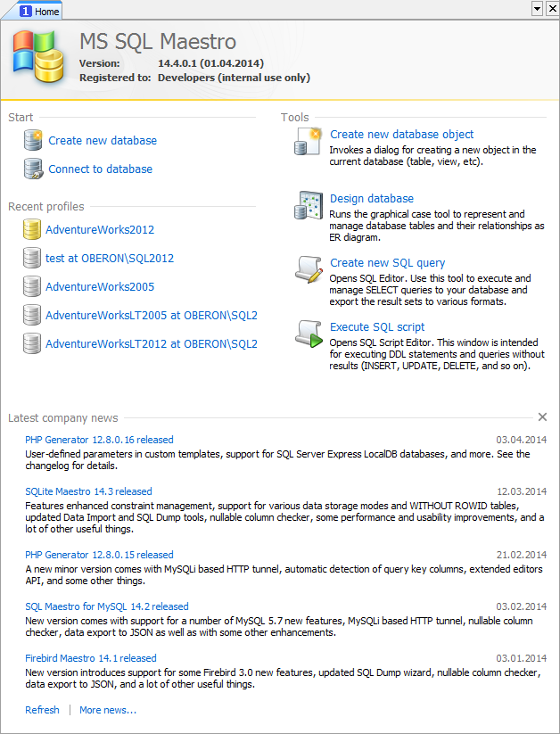
Task: Open the Connect to database link
Action: pyautogui.click(x=100, y=169)
